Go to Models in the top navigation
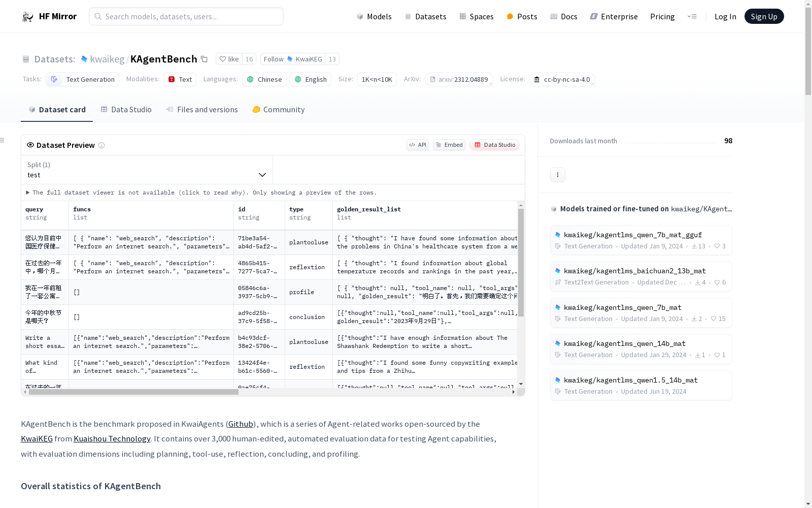This screenshot has width=812, height=508. coord(374,17)
